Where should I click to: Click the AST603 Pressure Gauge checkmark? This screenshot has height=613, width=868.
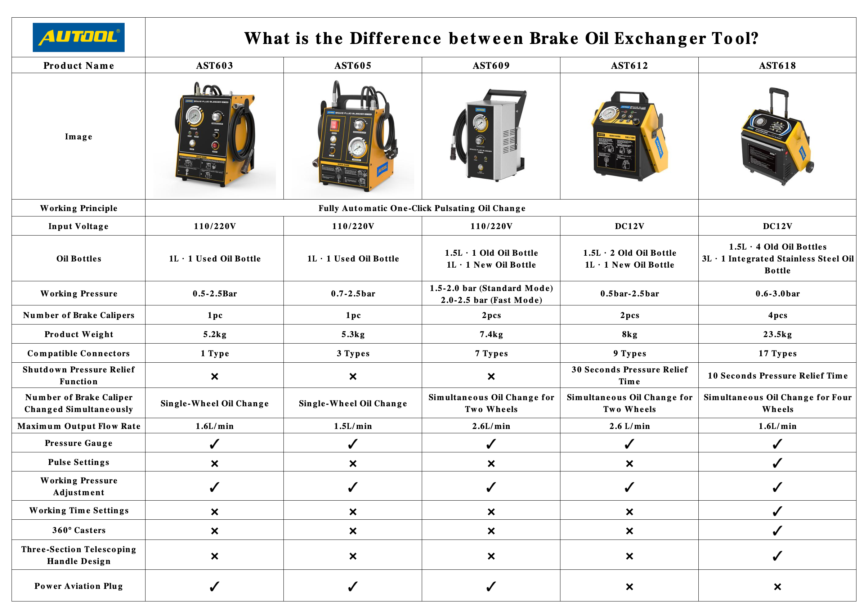(x=214, y=444)
